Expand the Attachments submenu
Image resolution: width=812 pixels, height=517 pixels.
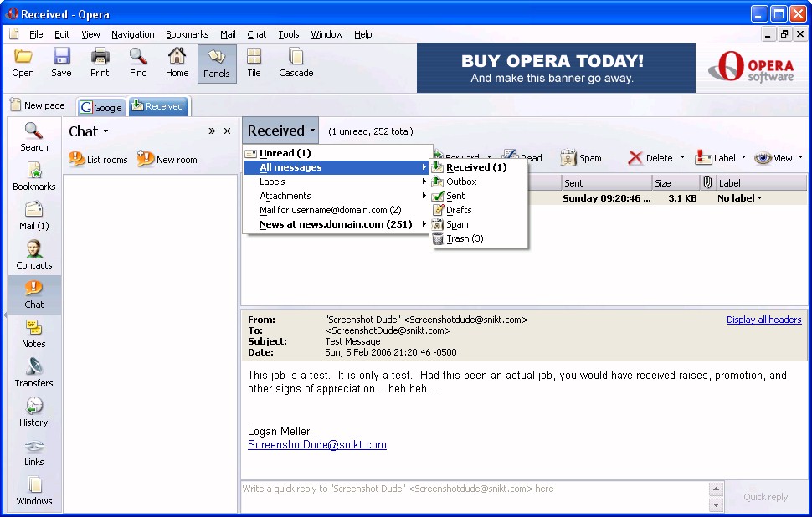point(337,196)
